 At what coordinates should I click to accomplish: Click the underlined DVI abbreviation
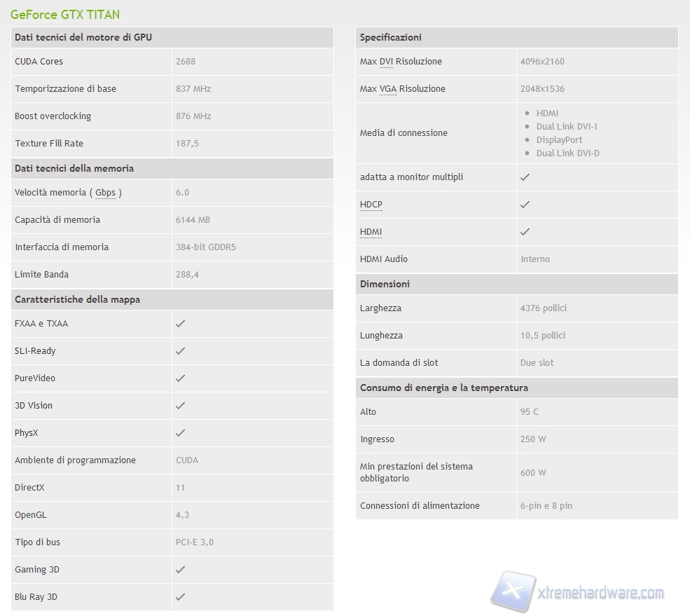[x=386, y=62]
